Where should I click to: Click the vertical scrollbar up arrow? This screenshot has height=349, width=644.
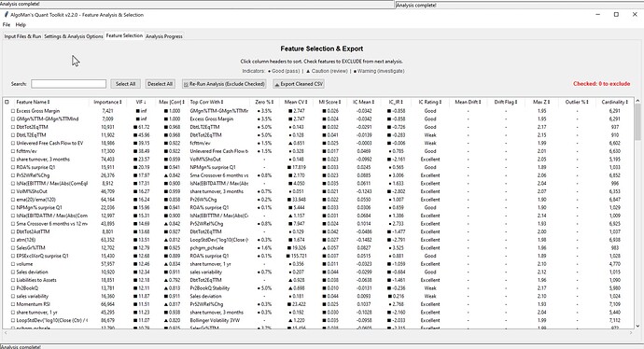coord(637,101)
